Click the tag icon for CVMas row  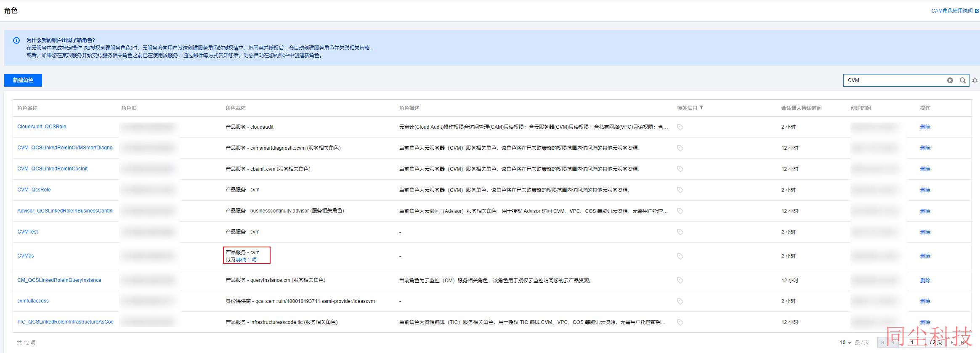tap(680, 256)
